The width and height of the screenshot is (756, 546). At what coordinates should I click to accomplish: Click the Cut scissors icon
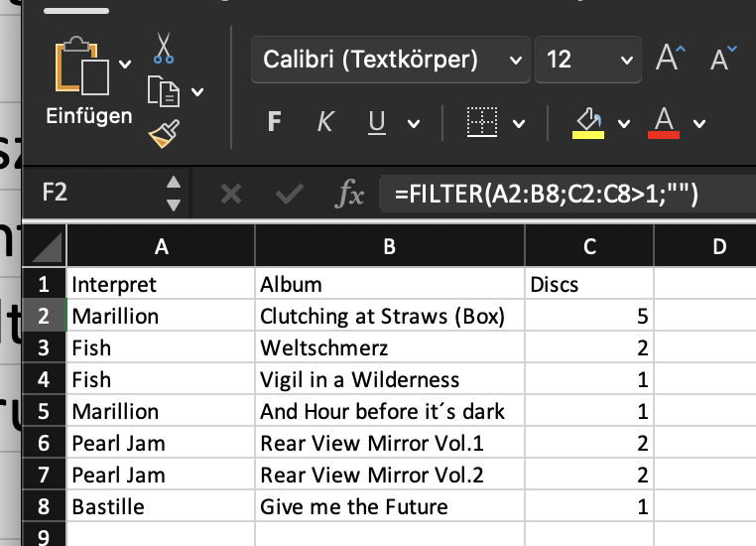point(164,48)
